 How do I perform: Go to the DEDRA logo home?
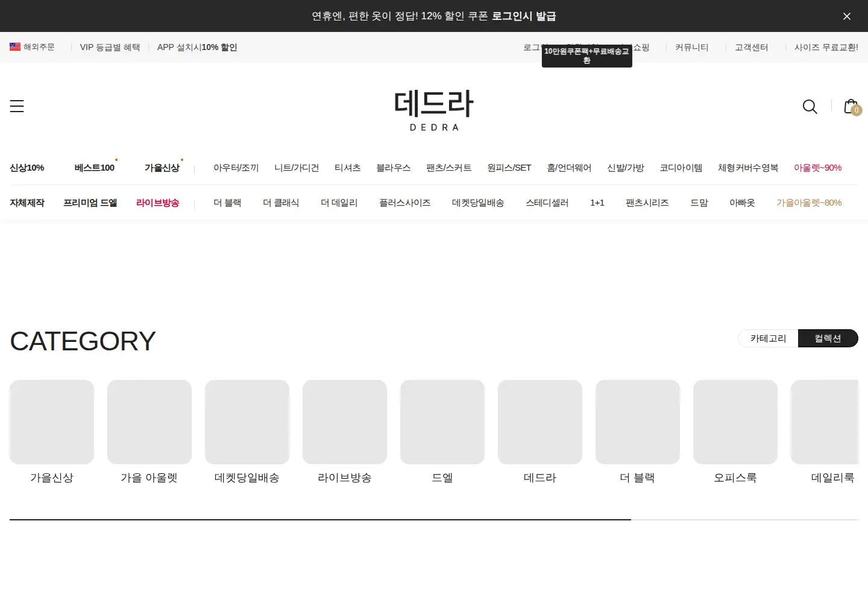point(434,110)
